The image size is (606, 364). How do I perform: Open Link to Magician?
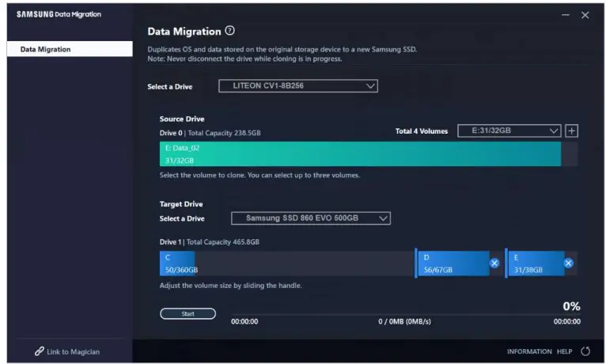[x=73, y=351]
